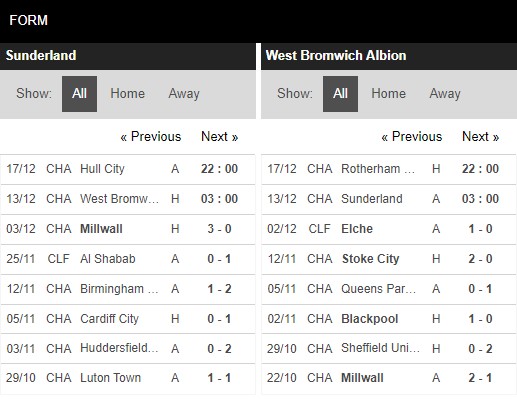The width and height of the screenshot is (517, 399).
Task: Select the Cardiff City 0 - 1 match
Action: 128,319
